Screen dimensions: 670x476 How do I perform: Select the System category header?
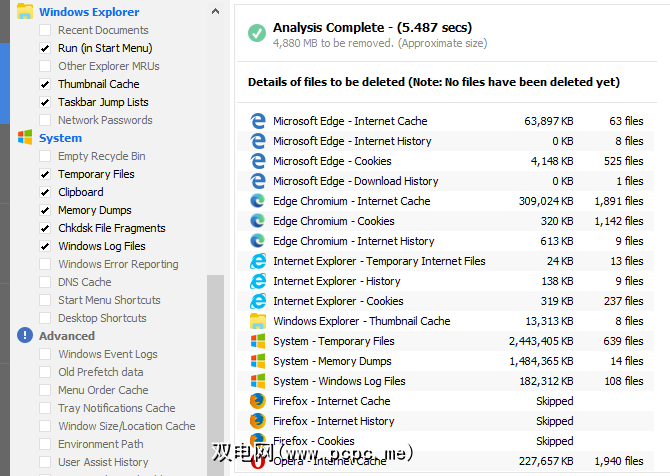coord(60,138)
